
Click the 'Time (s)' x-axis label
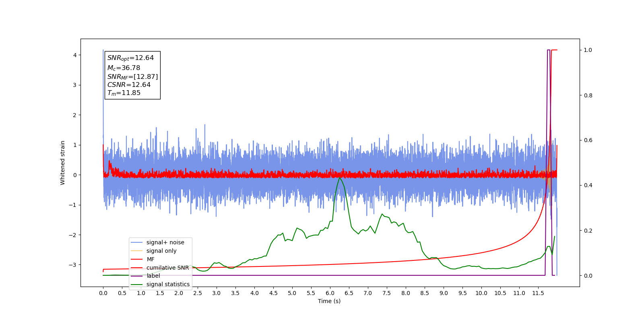pos(329,301)
